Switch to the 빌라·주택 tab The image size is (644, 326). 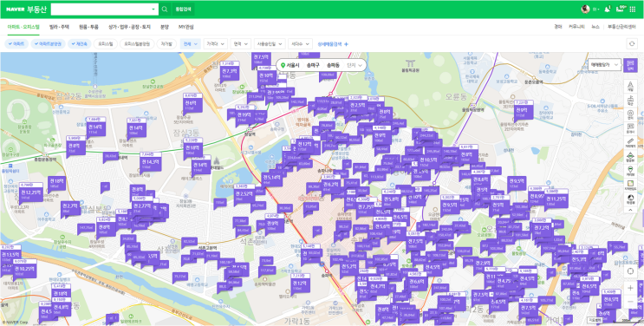tap(59, 27)
